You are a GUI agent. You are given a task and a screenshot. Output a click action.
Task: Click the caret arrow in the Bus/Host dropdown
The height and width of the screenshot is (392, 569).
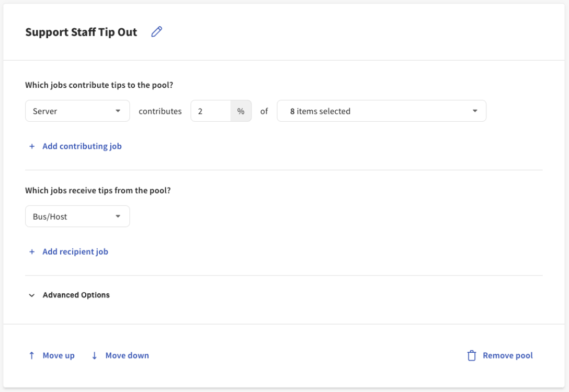[118, 216]
